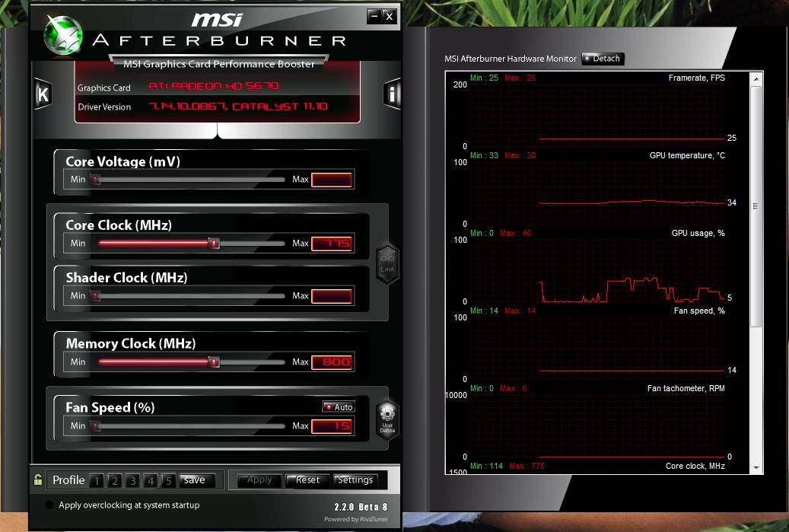The width and height of the screenshot is (789, 532).
Task: Click the Framerate, FPS graph label
Action: pyautogui.click(x=696, y=78)
